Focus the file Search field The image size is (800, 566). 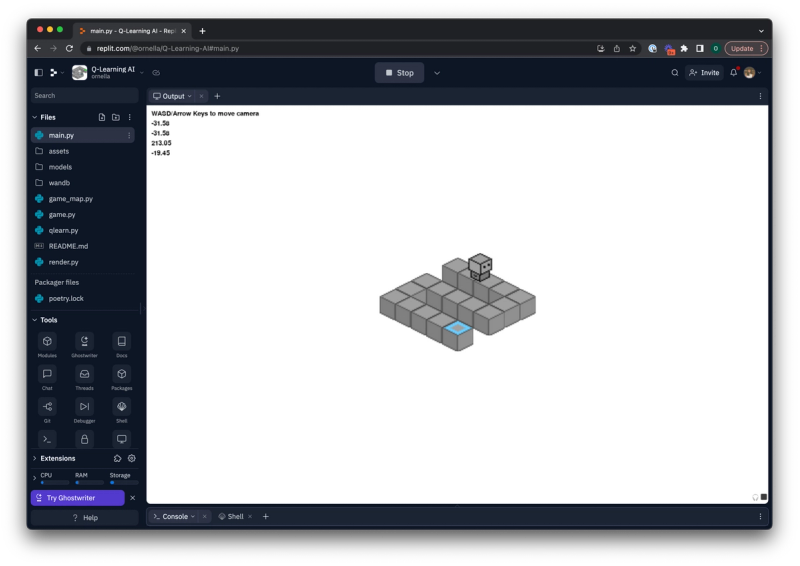(x=85, y=96)
